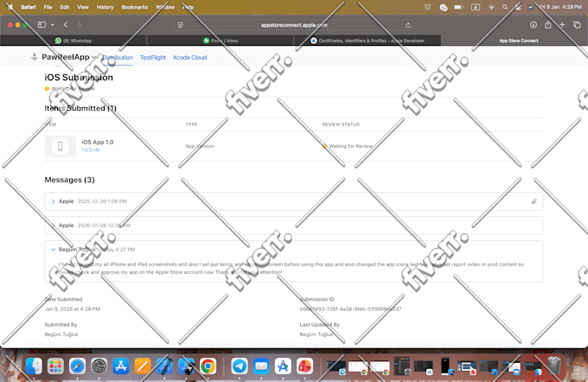Open Launchpad from the Dock
Image resolution: width=588 pixels, height=382 pixels.
55,366
